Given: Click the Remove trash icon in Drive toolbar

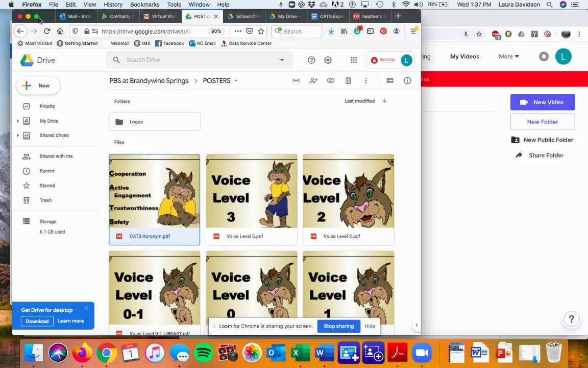Looking at the screenshot, I should click(348, 81).
